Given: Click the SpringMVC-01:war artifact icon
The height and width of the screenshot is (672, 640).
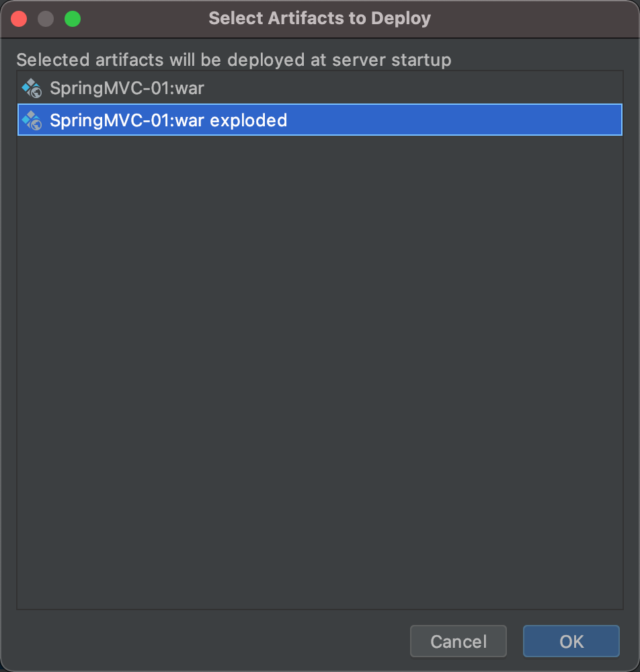Looking at the screenshot, I should pos(32,88).
